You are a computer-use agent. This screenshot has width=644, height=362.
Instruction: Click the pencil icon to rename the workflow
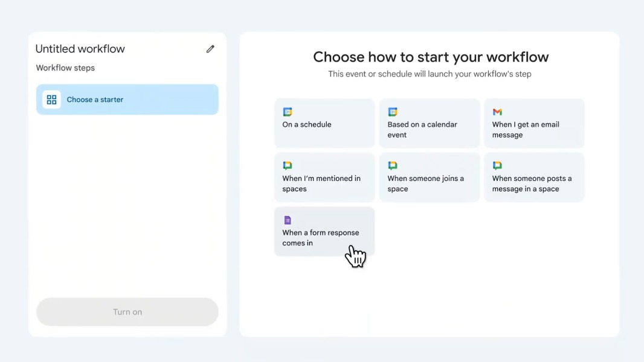210,49
